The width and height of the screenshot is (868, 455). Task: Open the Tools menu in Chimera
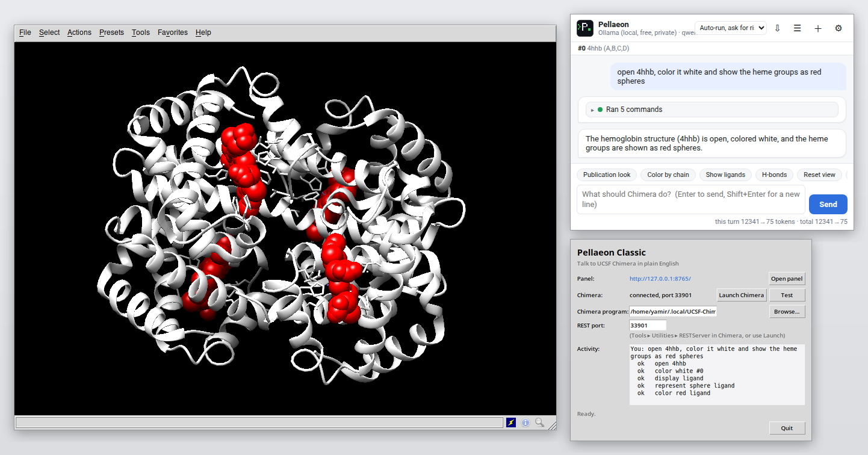(141, 32)
